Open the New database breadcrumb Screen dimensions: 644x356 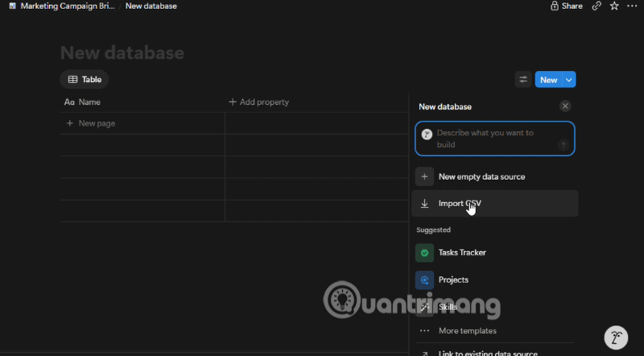click(151, 6)
